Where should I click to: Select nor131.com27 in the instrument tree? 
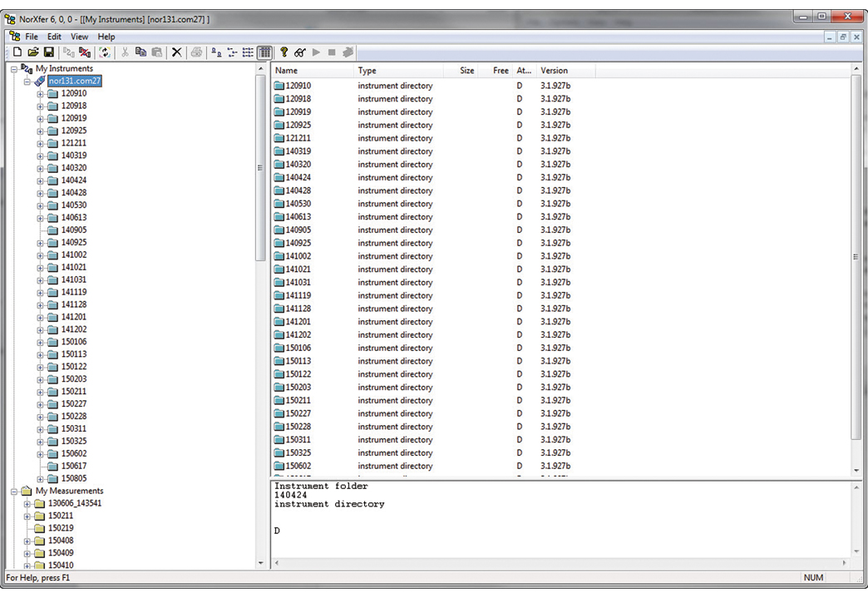(x=74, y=81)
